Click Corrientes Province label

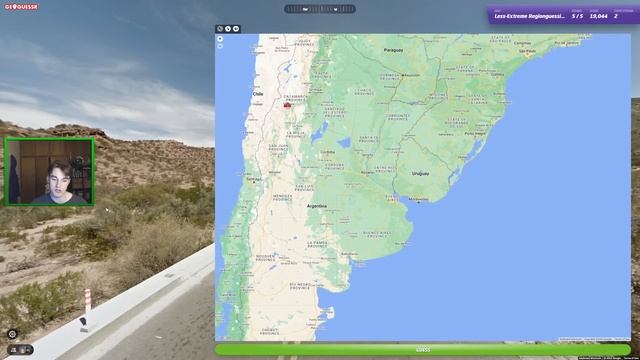398,117
